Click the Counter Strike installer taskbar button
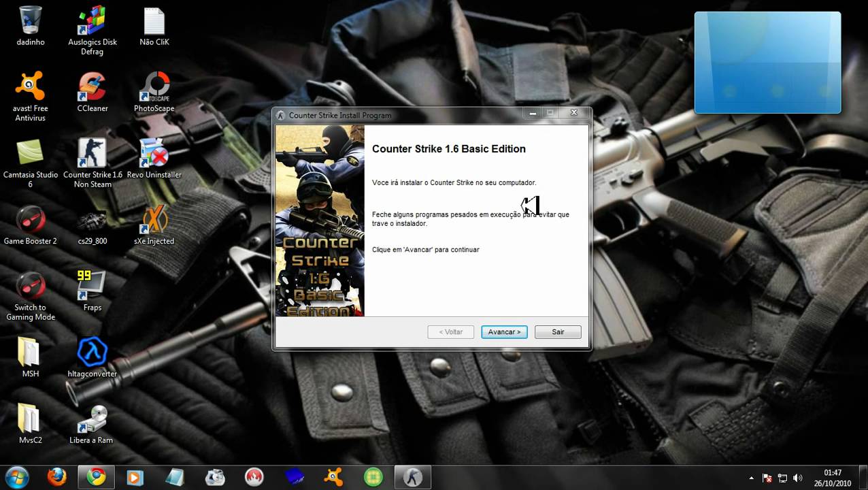This screenshot has height=490, width=868. [412, 477]
